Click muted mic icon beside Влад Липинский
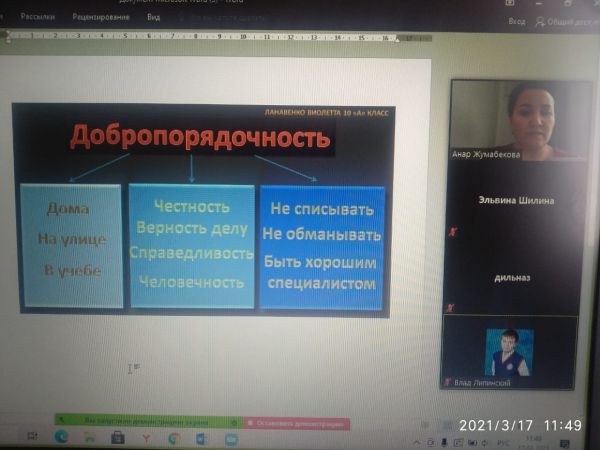The height and width of the screenshot is (450, 600). [x=449, y=384]
